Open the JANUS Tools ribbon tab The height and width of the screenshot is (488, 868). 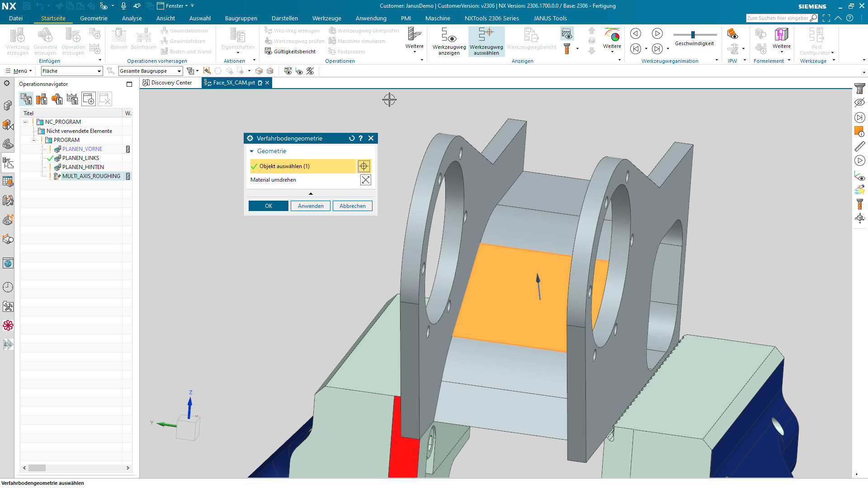[x=550, y=18]
